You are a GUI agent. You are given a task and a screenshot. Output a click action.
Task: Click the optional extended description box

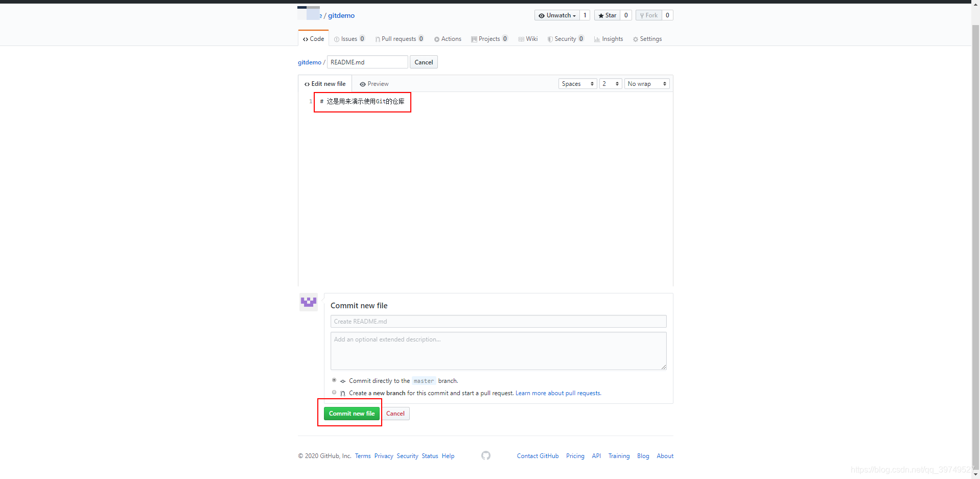498,351
